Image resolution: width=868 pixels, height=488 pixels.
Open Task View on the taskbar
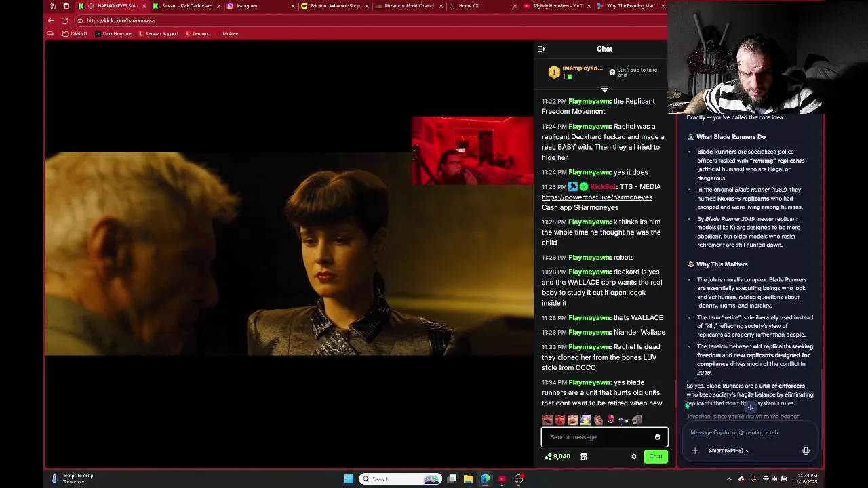pos(452,479)
